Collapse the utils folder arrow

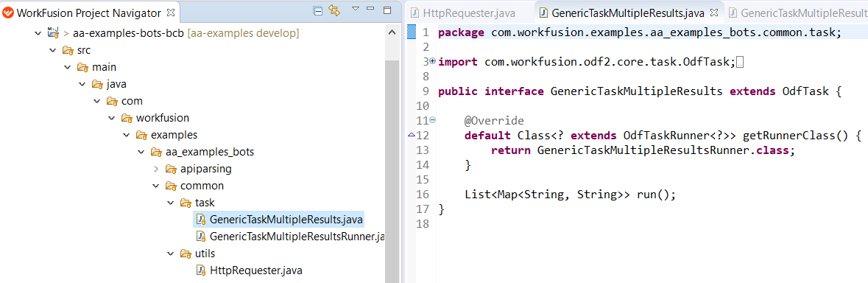pyautogui.click(x=171, y=254)
